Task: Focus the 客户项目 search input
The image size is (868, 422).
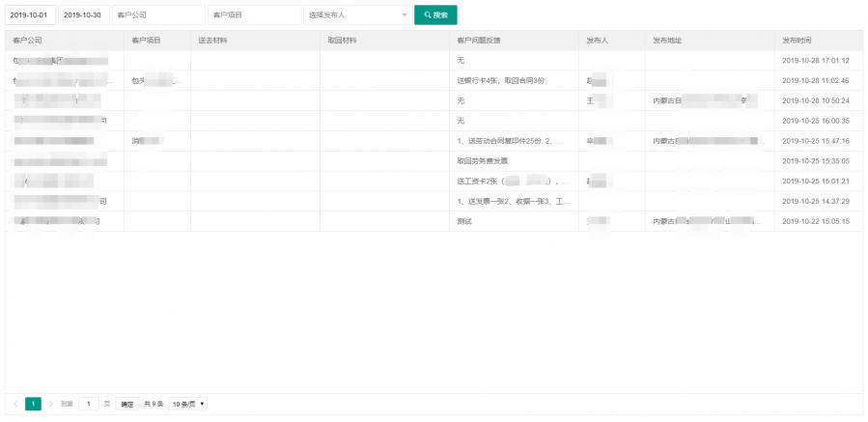Action: pos(254,15)
